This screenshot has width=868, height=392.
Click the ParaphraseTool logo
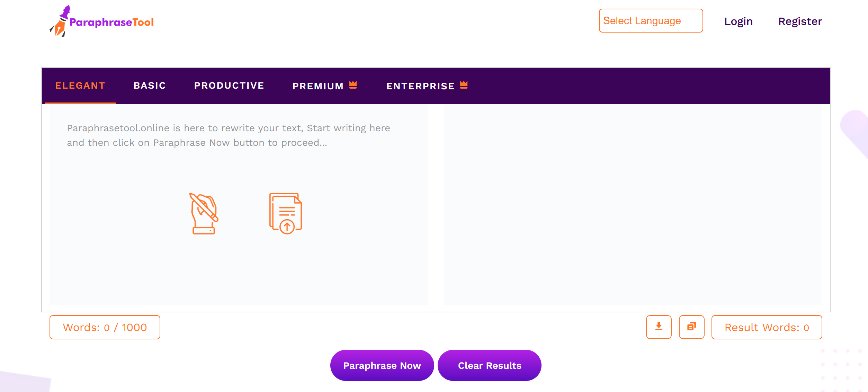pyautogui.click(x=101, y=21)
